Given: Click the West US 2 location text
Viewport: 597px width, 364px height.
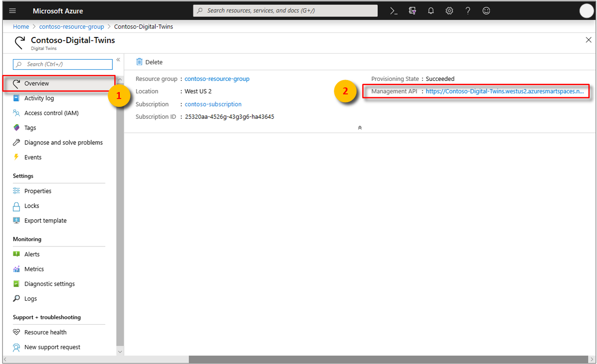Looking at the screenshot, I should [x=198, y=92].
